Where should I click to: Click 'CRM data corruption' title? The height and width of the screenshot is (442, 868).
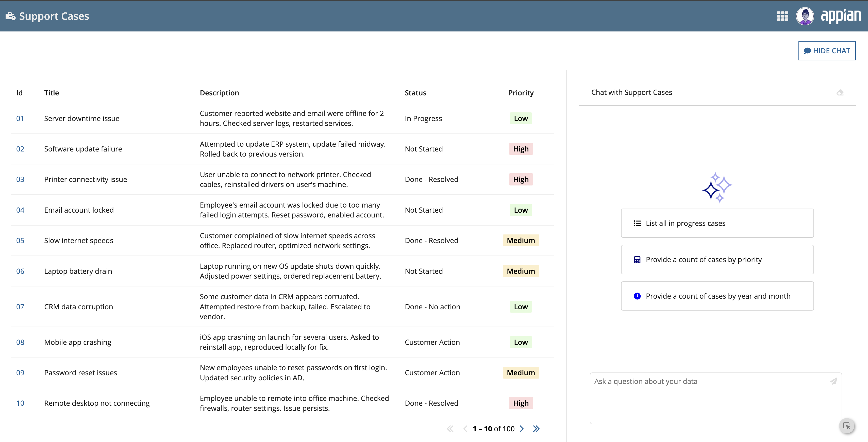[x=78, y=307]
